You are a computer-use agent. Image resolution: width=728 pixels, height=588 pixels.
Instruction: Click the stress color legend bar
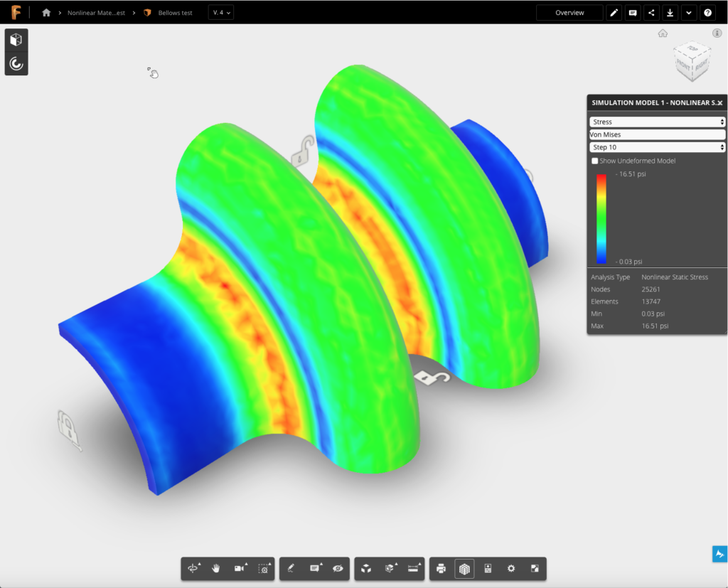tap(601, 218)
